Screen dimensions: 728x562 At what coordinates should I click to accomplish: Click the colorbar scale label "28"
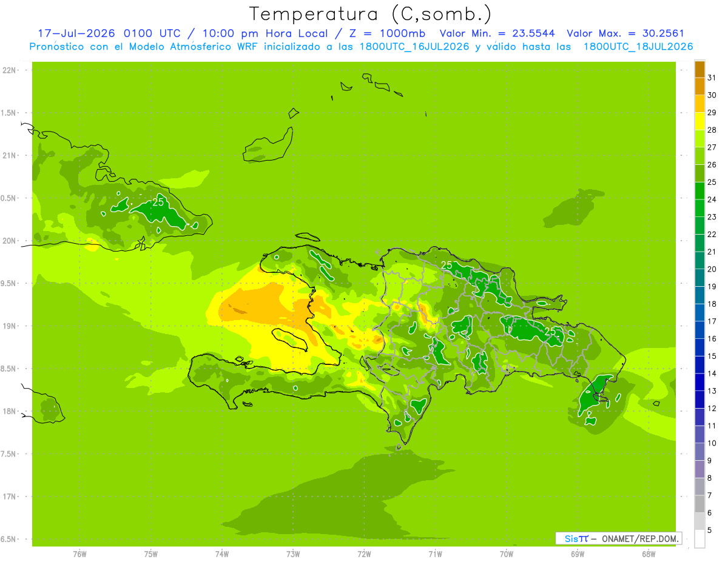click(x=712, y=130)
